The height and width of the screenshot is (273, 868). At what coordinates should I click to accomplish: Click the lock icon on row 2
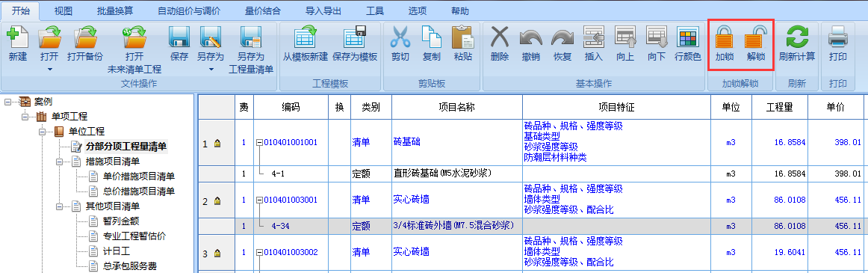click(x=217, y=200)
